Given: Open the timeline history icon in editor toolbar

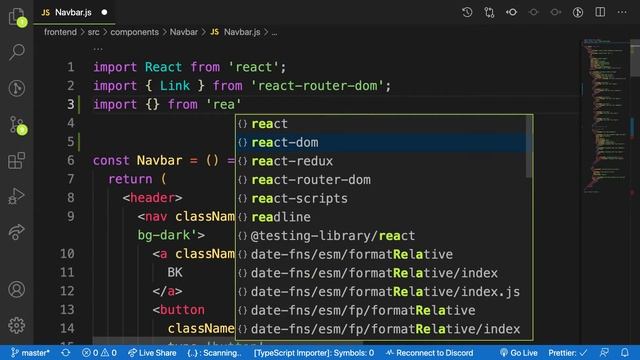Looking at the screenshot, I should pyautogui.click(x=467, y=12).
